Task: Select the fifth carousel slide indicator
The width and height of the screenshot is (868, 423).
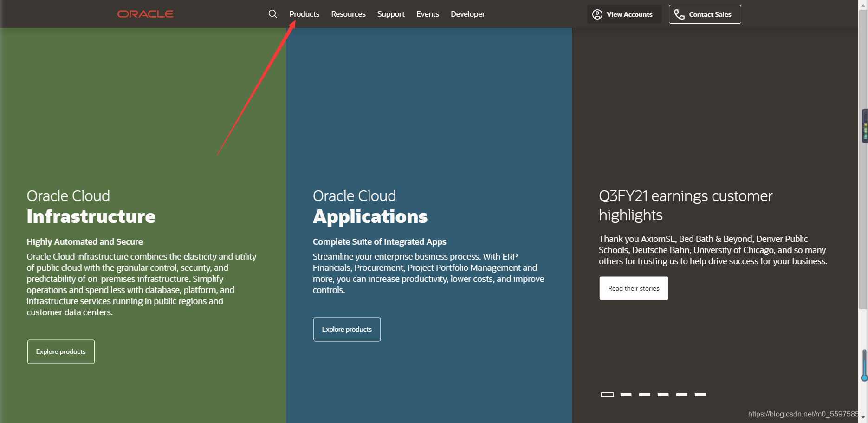Action: (x=681, y=395)
